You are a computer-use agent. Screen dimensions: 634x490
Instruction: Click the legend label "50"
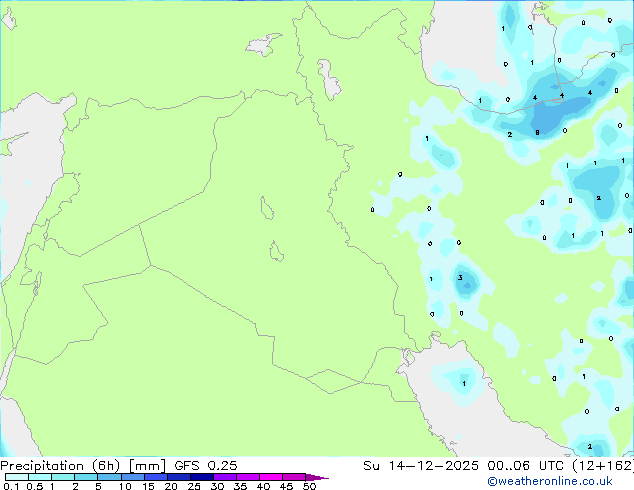309,486
